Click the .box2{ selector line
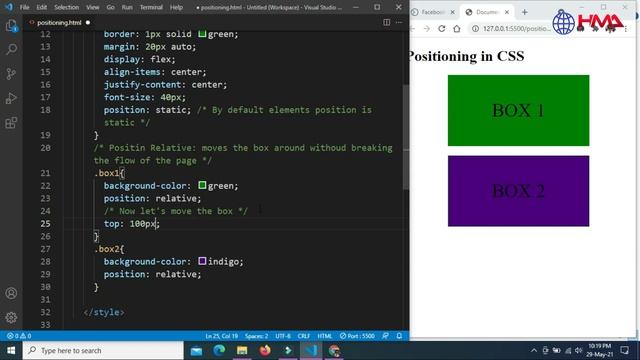This screenshot has height=360, width=640. [x=109, y=249]
